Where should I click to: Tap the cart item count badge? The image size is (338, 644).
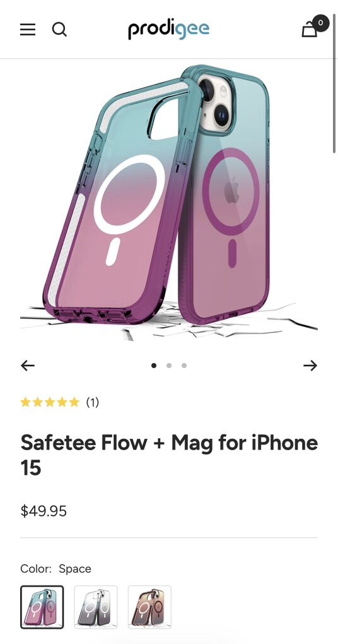320,23
